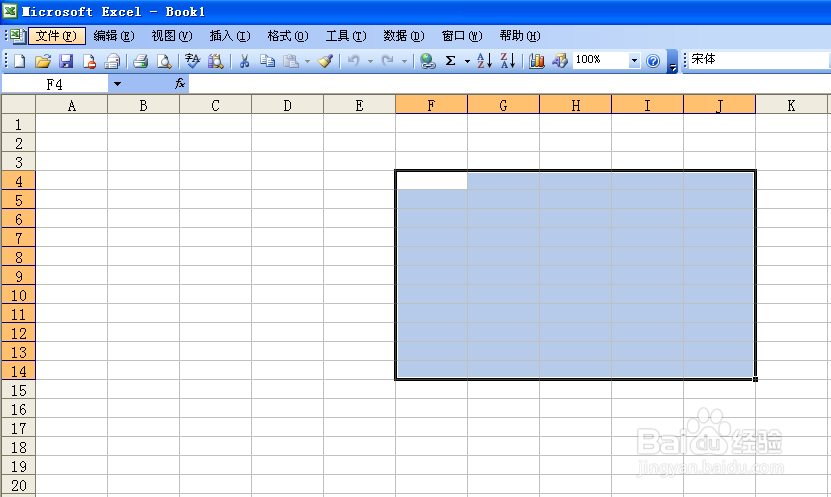
Task: Open the 插入(I) menu
Action: coord(229,36)
